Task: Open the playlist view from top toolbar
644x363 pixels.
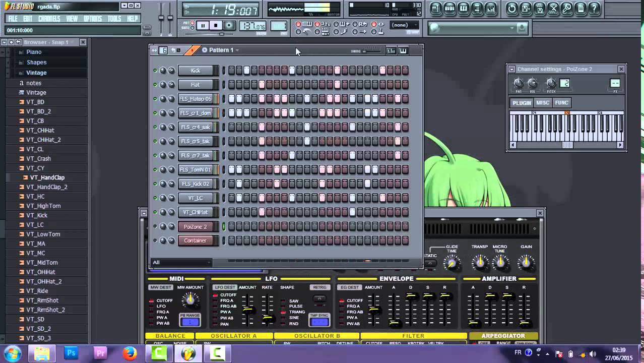Action: 436,9
